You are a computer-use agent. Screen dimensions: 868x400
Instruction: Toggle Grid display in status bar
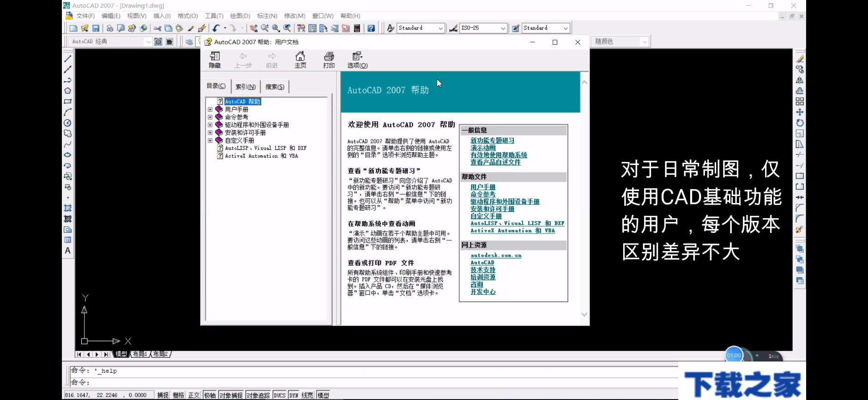coord(178,395)
